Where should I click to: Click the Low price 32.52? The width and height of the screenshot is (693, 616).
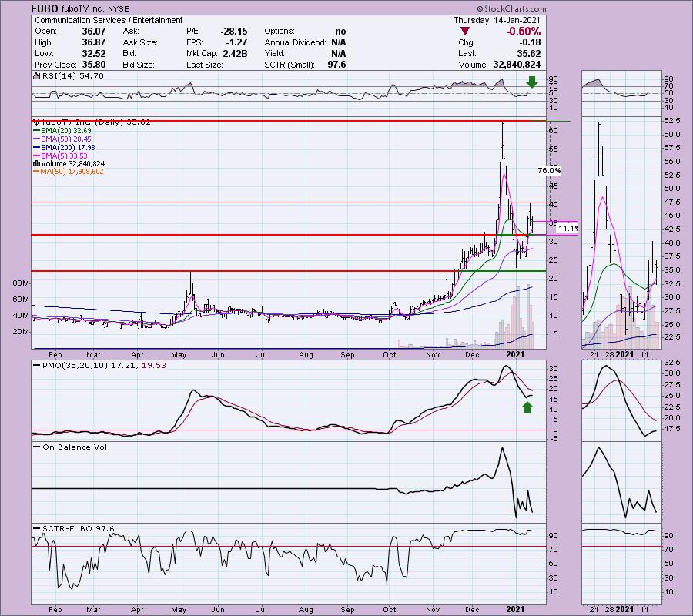(94, 53)
